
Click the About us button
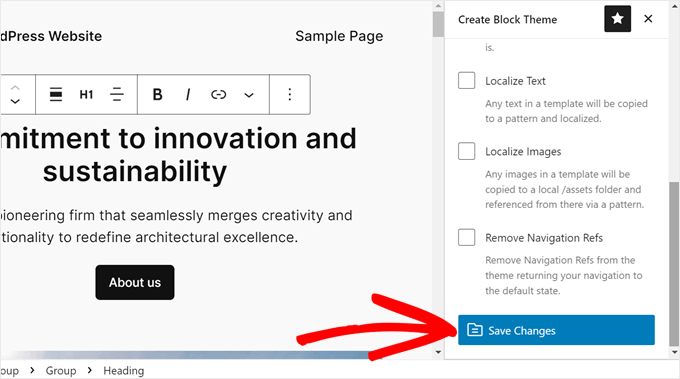pyautogui.click(x=135, y=282)
